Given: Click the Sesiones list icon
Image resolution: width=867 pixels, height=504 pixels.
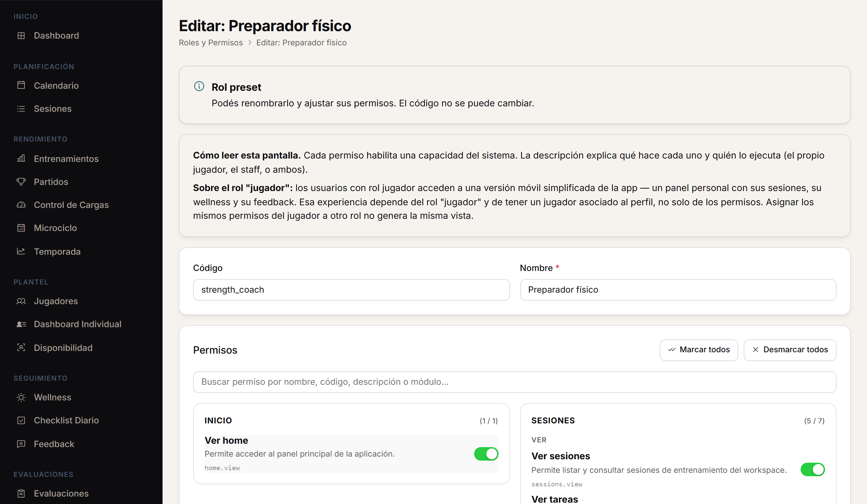Looking at the screenshot, I should 21,109.
